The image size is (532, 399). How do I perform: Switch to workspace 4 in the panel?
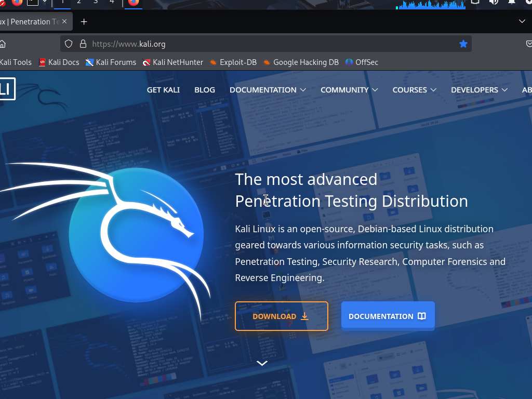(x=112, y=3)
